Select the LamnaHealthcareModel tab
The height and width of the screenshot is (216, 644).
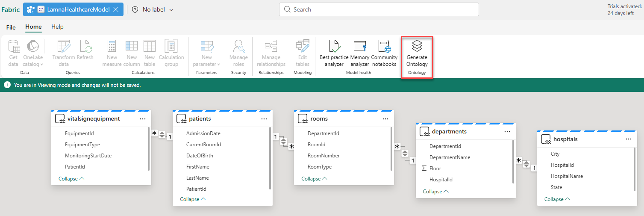(x=73, y=9)
